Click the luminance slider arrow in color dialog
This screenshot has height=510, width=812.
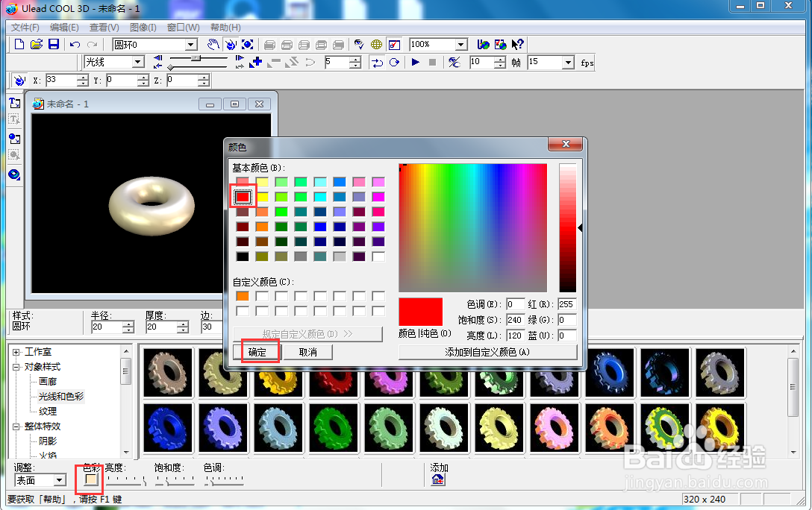pyautogui.click(x=580, y=227)
